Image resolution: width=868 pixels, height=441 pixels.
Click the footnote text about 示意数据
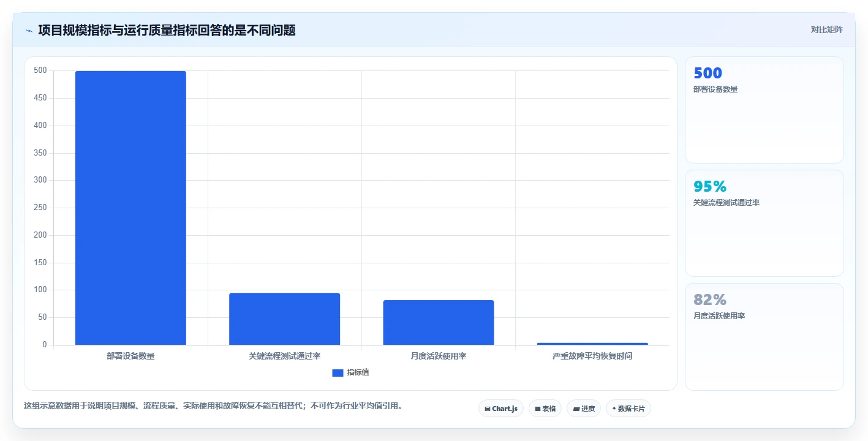pos(214,405)
